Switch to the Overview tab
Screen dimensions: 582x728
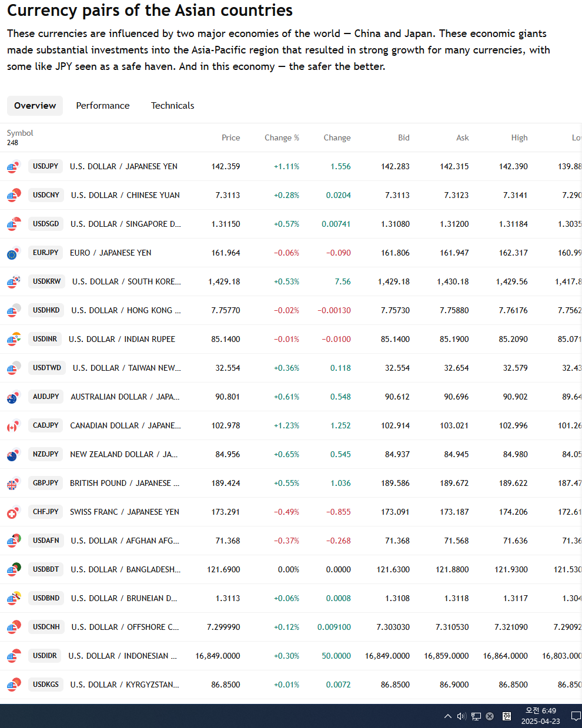pos(35,106)
